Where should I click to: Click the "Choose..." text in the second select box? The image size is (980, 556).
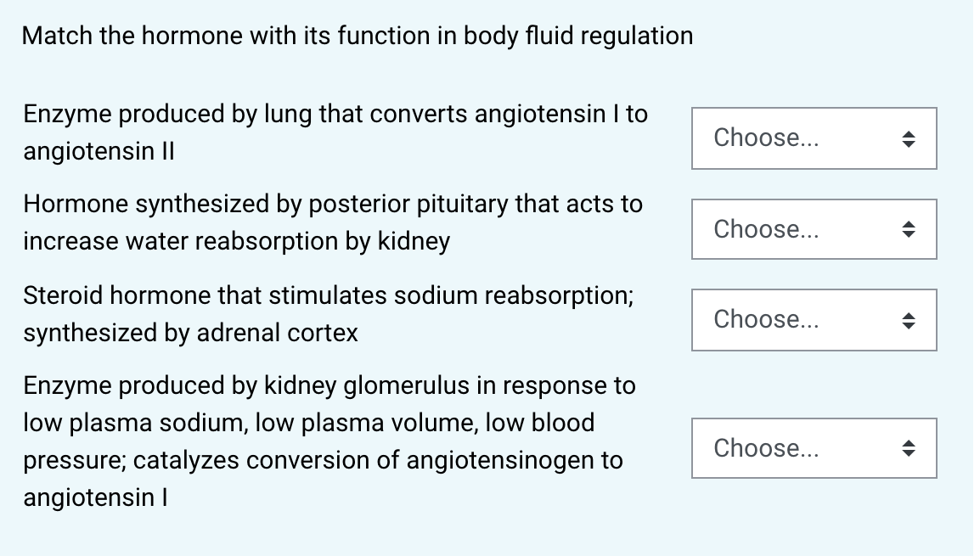(766, 229)
